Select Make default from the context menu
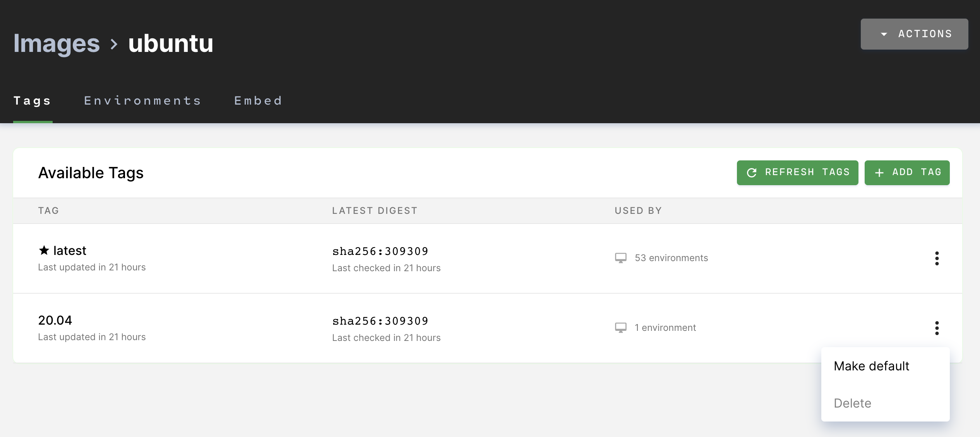The width and height of the screenshot is (980, 437). point(871,366)
